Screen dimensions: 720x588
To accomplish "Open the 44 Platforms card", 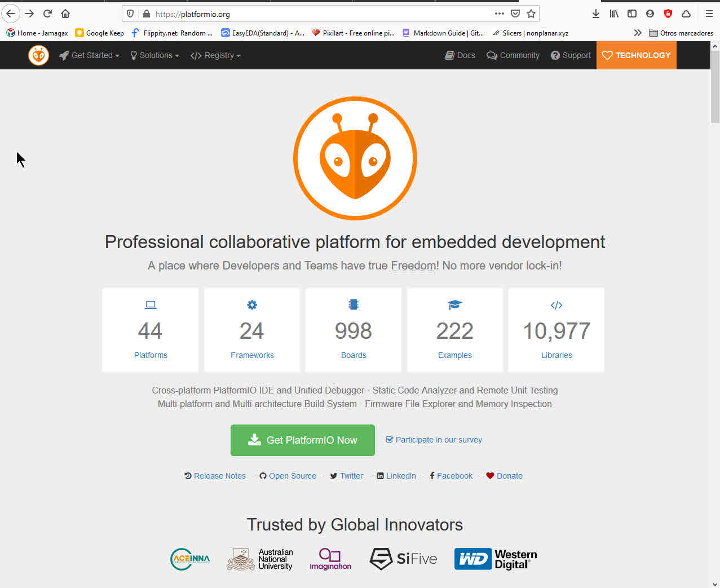I will pos(151,330).
